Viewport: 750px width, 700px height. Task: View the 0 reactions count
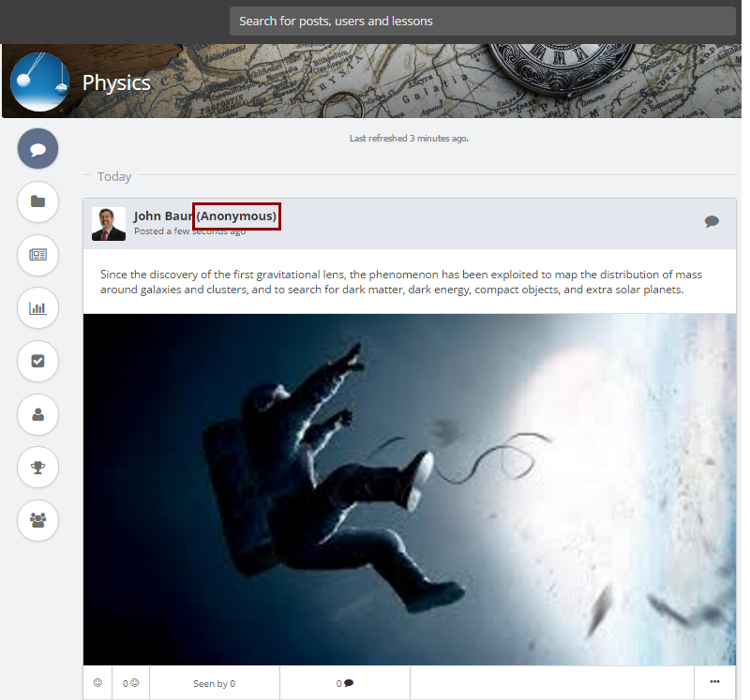click(x=130, y=683)
